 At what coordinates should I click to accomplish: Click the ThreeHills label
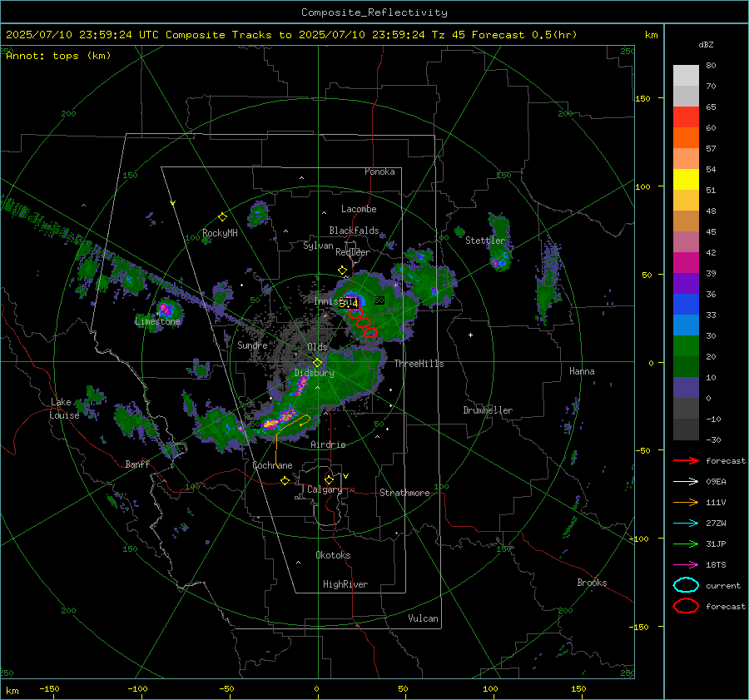419,364
